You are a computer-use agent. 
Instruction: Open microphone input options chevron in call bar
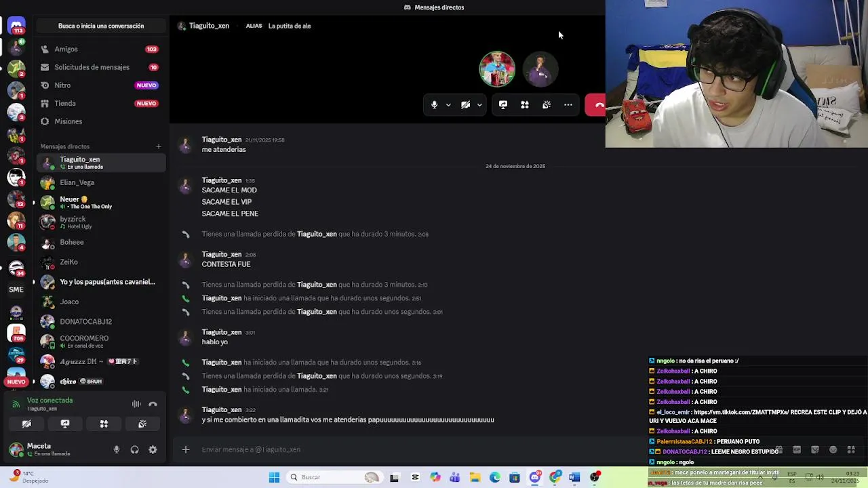tap(448, 105)
